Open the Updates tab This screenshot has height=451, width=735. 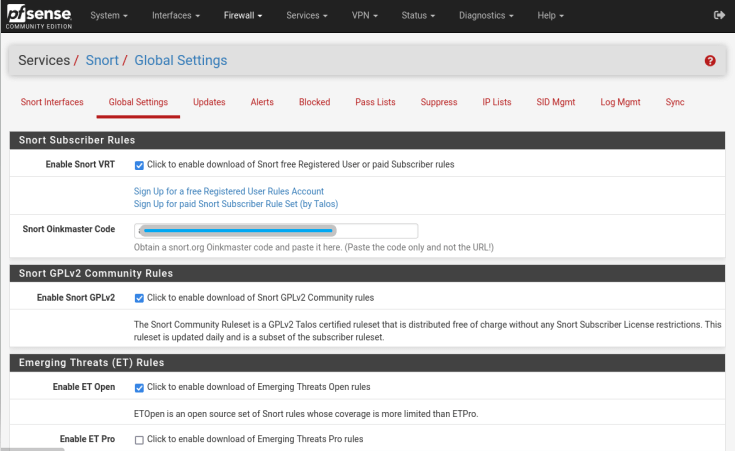(209, 102)
